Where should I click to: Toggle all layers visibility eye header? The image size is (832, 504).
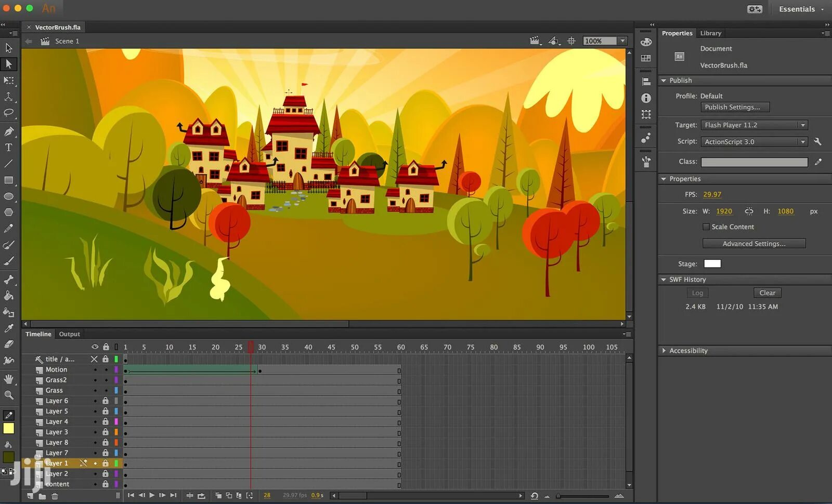(x=95, y=347)
